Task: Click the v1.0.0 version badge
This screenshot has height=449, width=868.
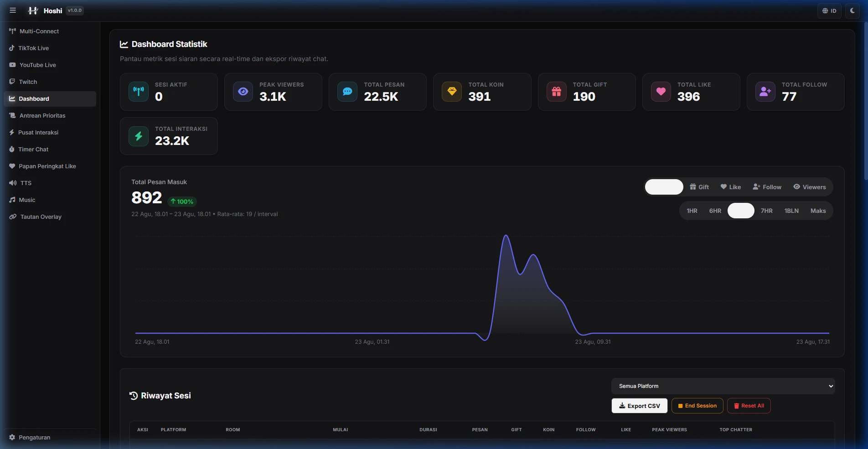Action: point(75,10)
